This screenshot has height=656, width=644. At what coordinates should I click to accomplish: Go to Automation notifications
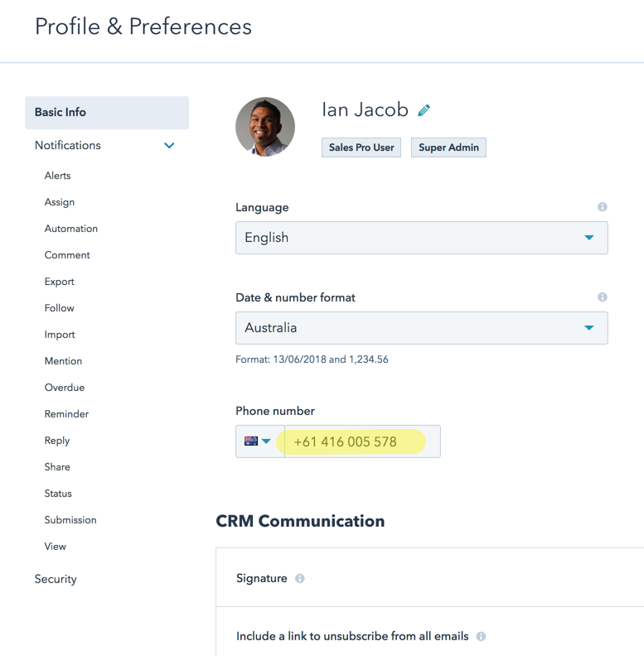click(71, 229)
